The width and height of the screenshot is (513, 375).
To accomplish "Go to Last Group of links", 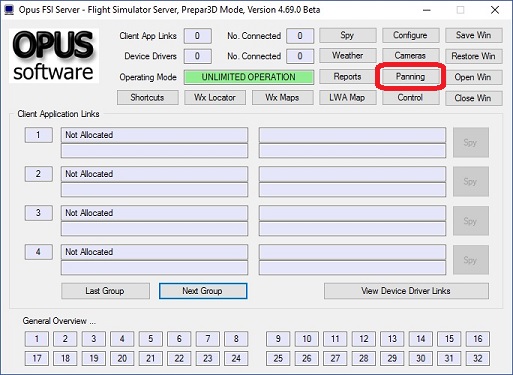I will click(x=105, y=291).
